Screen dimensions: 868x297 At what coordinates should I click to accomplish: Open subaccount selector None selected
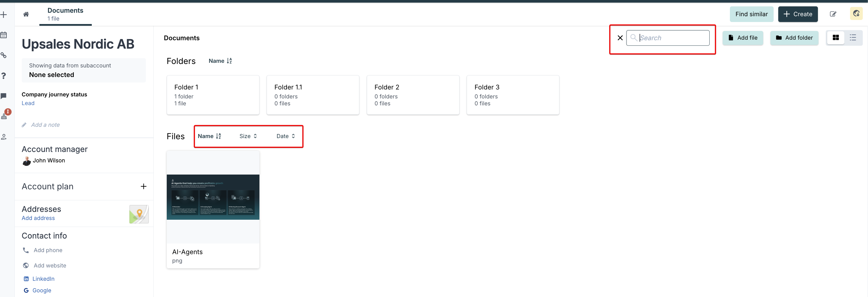click(84, 70)
